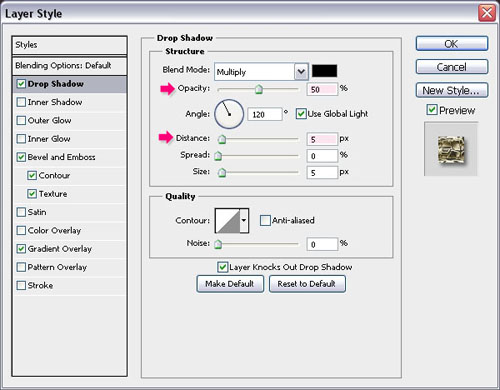This screenshot has height=390, width=500.
Task: Click the Angle dial control
Action: coord(229,114)
